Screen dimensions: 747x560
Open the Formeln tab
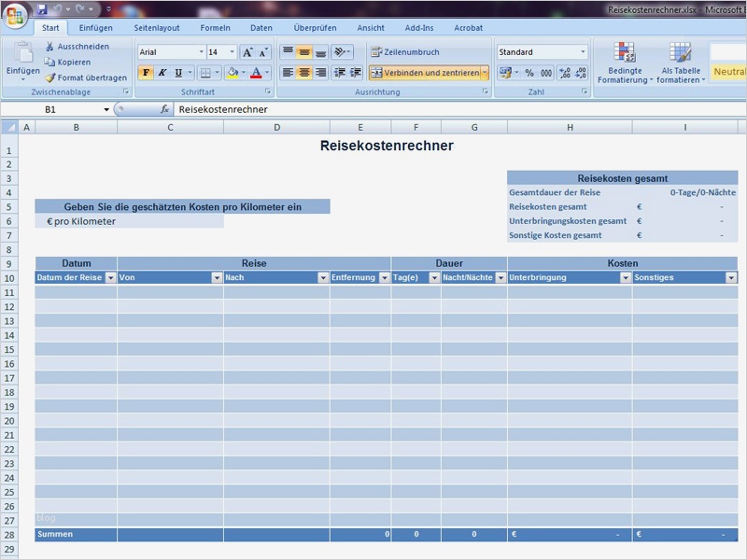[x=215, y=28]
